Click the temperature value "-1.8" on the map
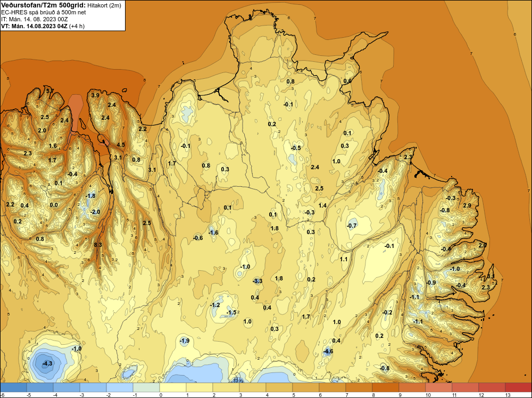The height and width of the screenshot is (398, 532). pyautogui.click(x=90, y=196)
